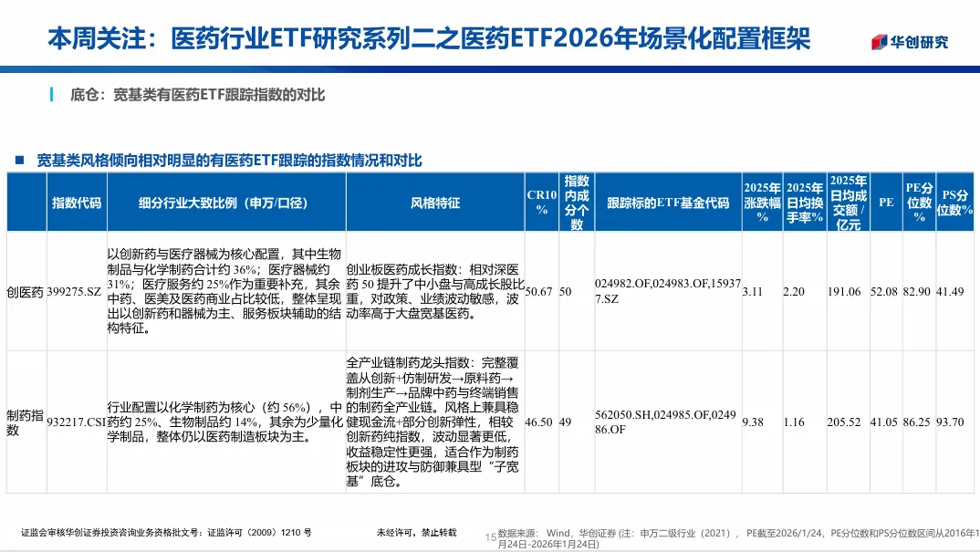Click ETF codes 562050.SH,024985.OF,024986.OF
The width and height of the screenshot is (980, 552).
(x=665, y=422)
